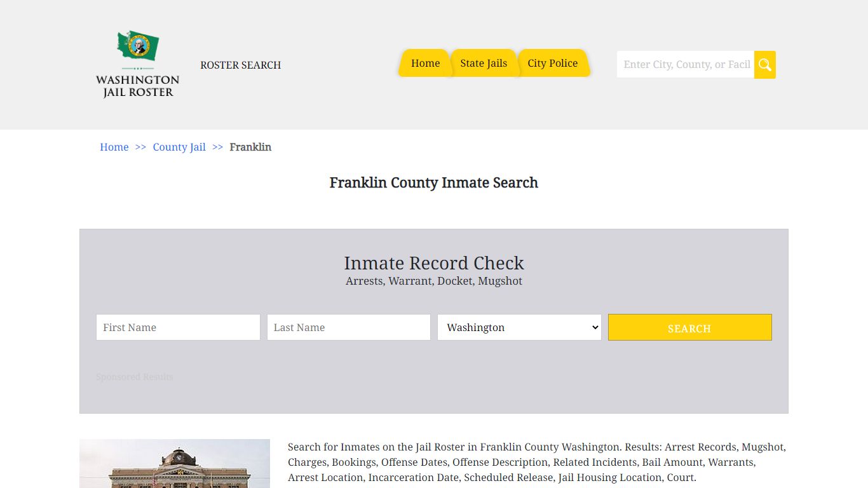
Task: Click the Washington Jail Roster logo
Action: (137, 64)
